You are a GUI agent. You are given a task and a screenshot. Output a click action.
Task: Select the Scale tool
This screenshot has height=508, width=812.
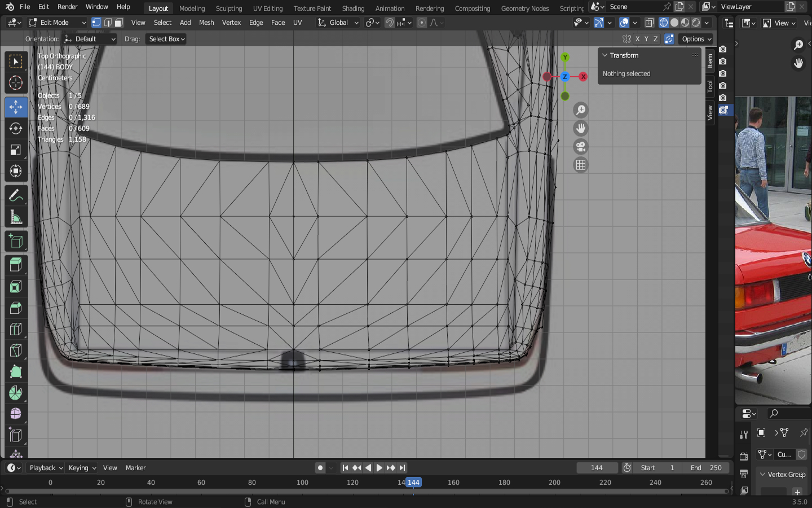16,150
